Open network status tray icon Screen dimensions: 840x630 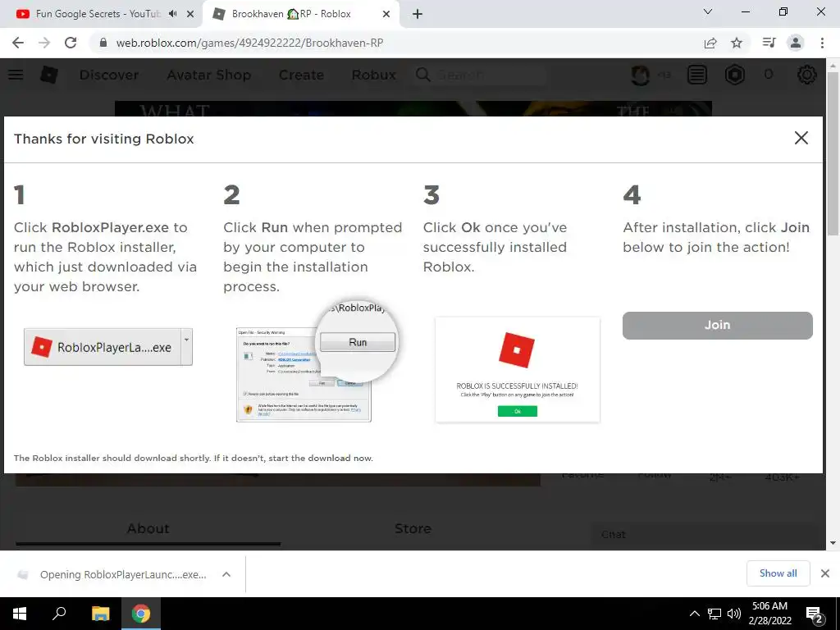(714, 614)
